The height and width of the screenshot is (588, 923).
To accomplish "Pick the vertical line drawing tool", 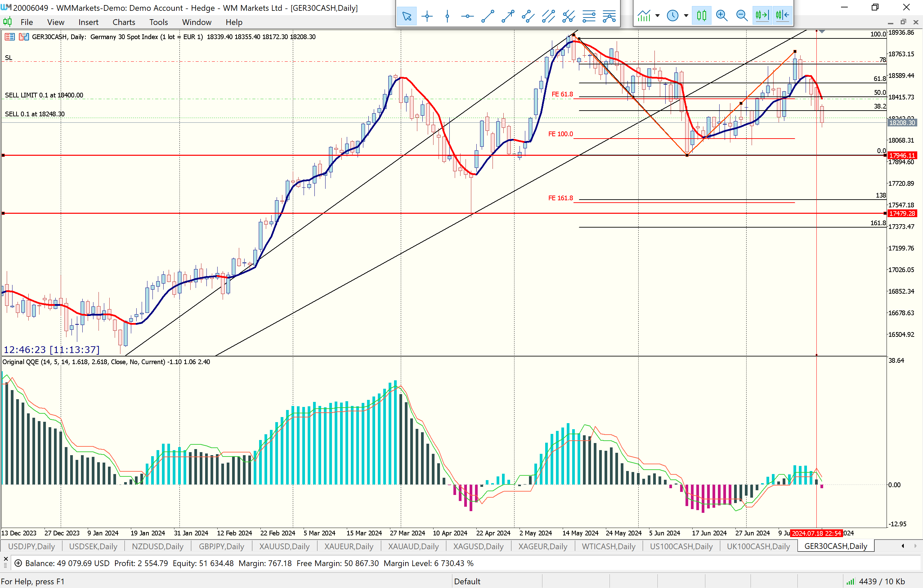I will [447, 16].
